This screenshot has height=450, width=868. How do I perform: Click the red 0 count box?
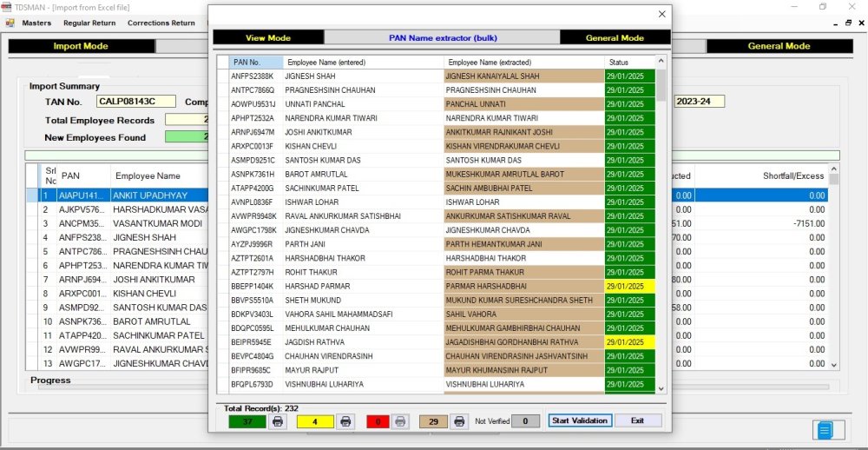(378, 421)
